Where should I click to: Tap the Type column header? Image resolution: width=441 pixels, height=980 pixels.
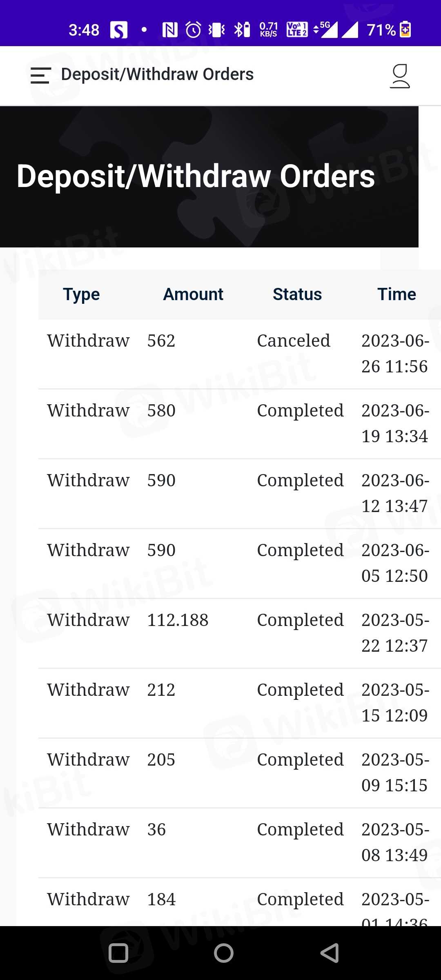point(81,294)
